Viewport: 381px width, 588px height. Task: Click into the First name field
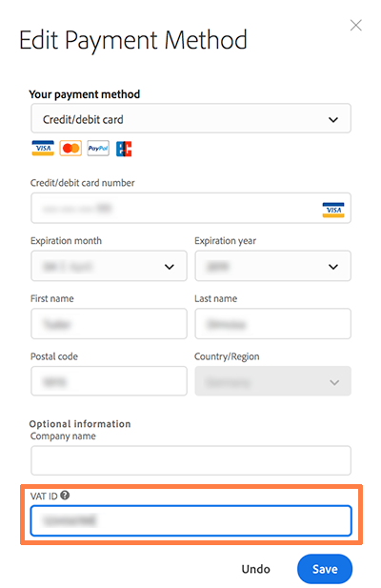tap(109, 324)
